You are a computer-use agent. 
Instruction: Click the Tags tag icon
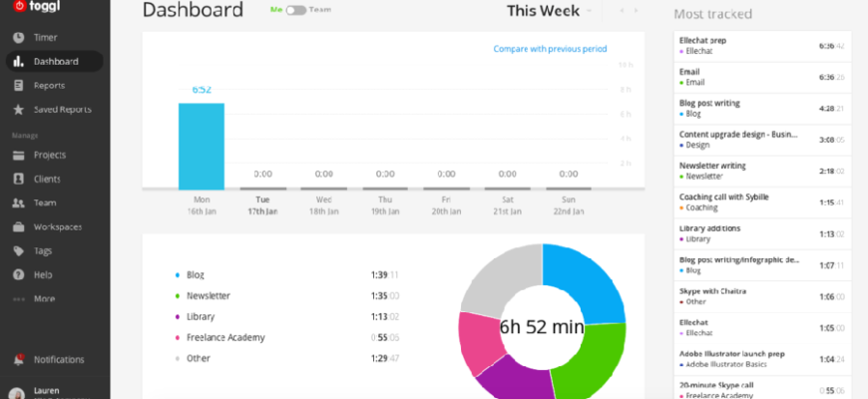coord(19,250)
